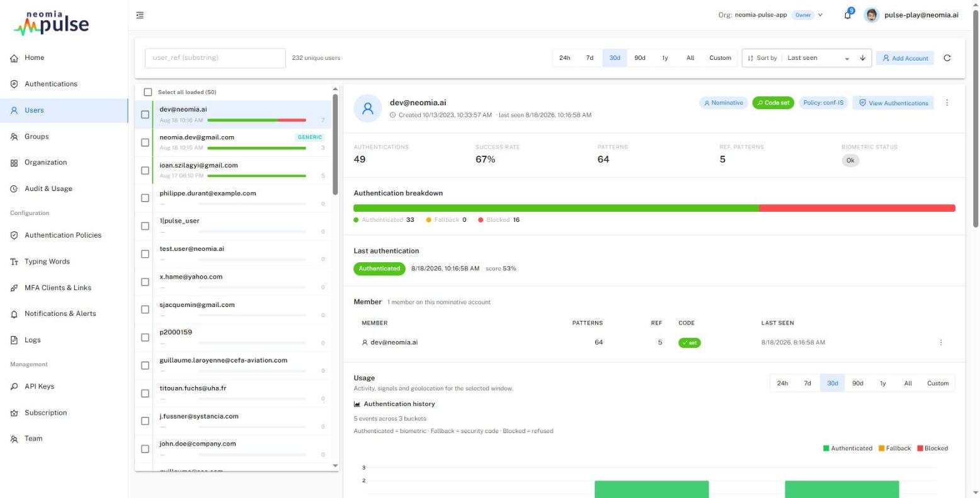Focus the user_ref substring search field
980x498 pixels.
pyautogui.click(x=215, y=58)
